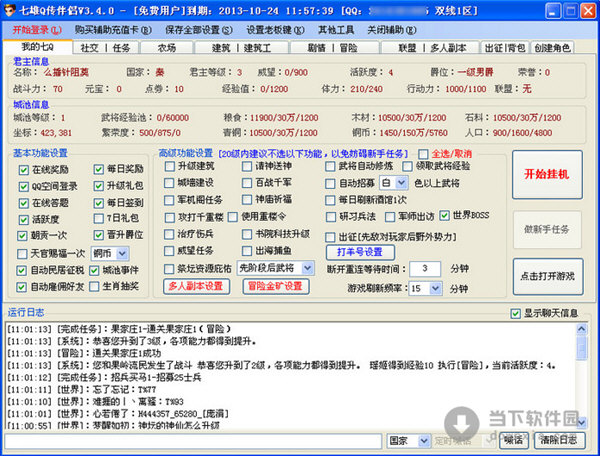
Task: Toggle the 在线奖励 checkbox
Action: pyautogui.click(x=24, y=169)
